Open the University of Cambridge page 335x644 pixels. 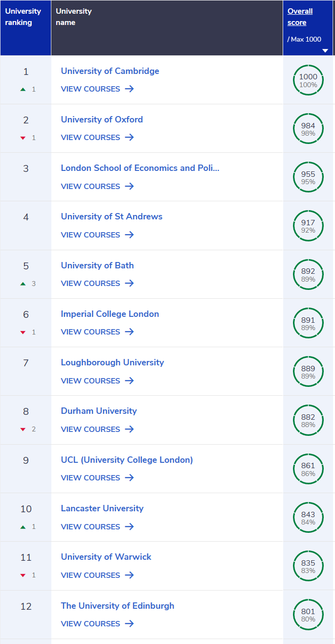[110, 71]
